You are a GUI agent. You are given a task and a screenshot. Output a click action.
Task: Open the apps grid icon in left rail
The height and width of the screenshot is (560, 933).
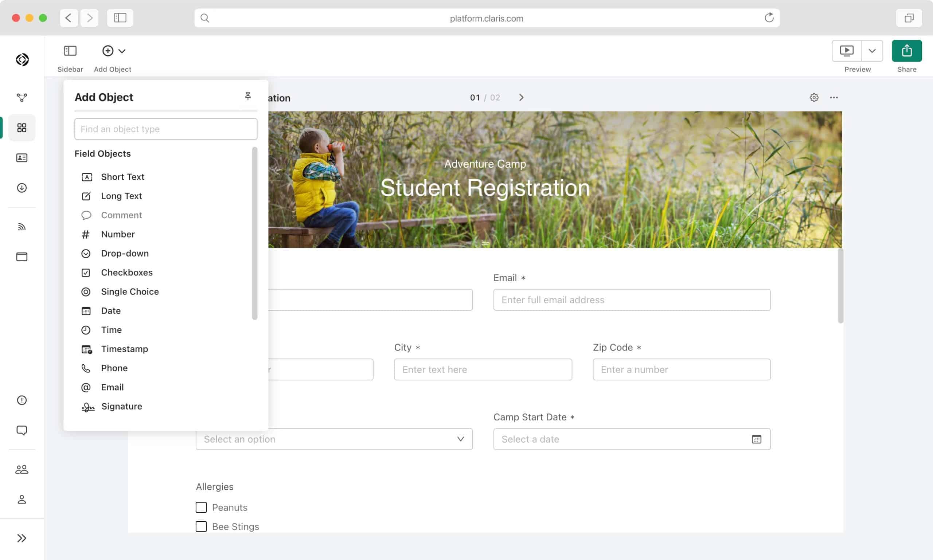pos(22,128)
